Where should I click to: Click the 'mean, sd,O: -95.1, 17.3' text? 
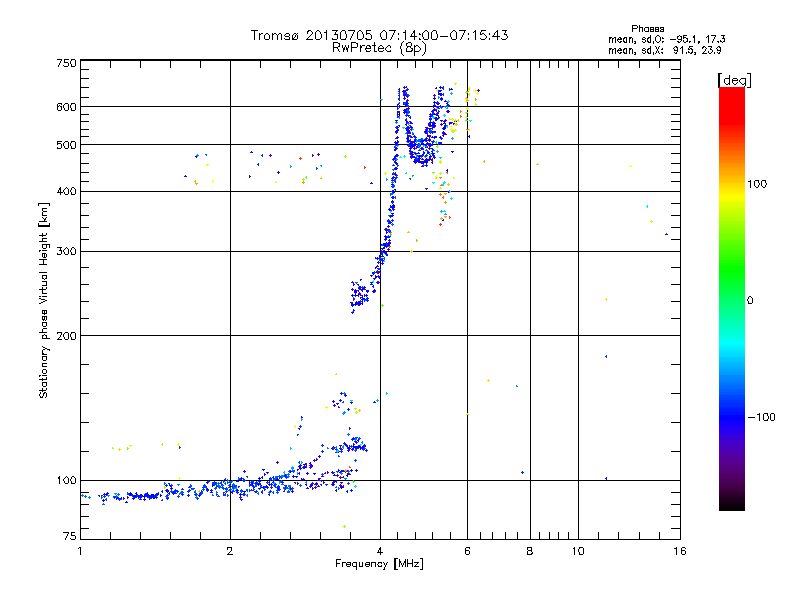(666, 39)
